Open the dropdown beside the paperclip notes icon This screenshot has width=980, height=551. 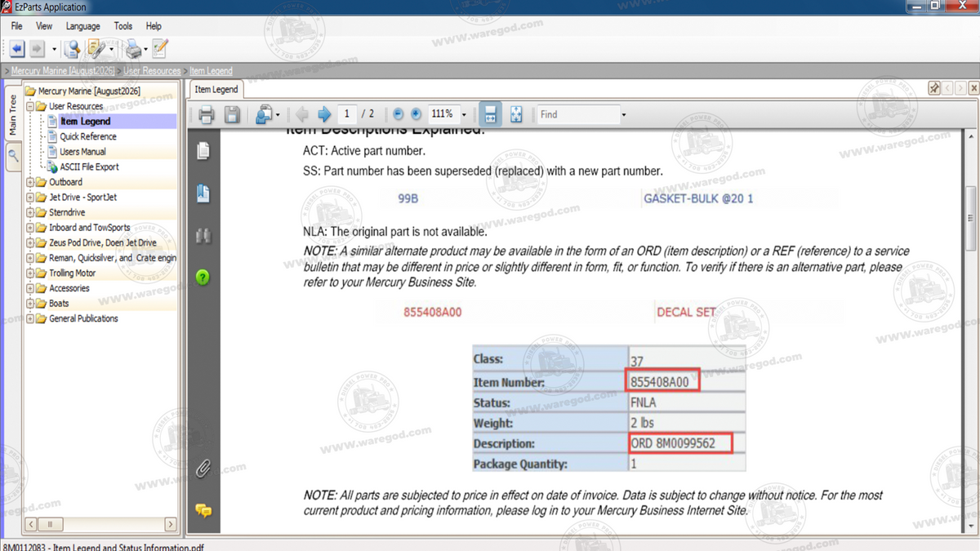(111, 49)
